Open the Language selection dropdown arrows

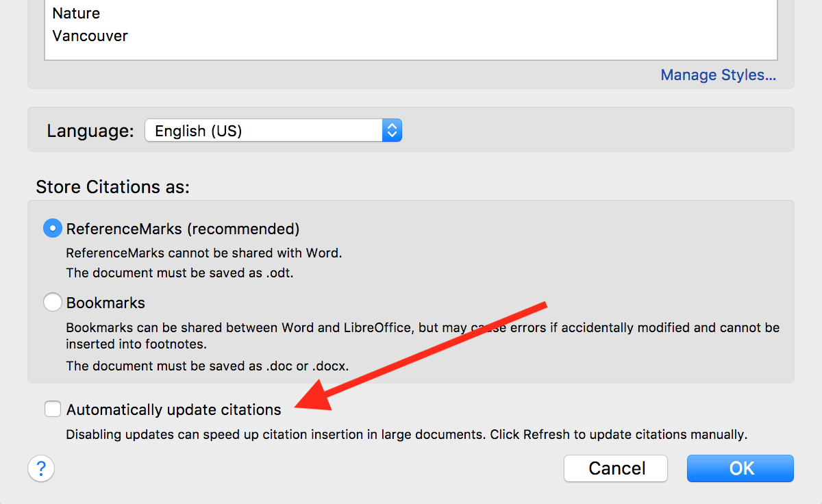392,130
